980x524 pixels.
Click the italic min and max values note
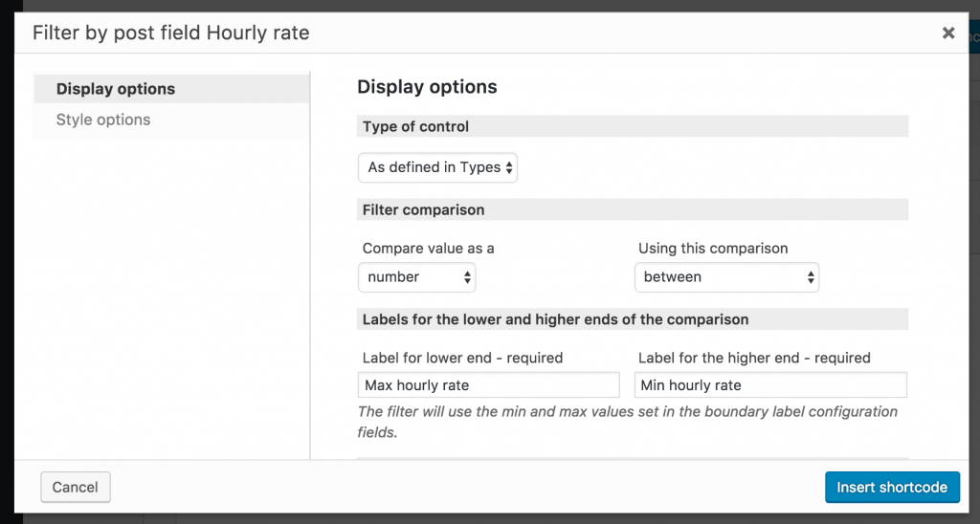coord(628,422)
